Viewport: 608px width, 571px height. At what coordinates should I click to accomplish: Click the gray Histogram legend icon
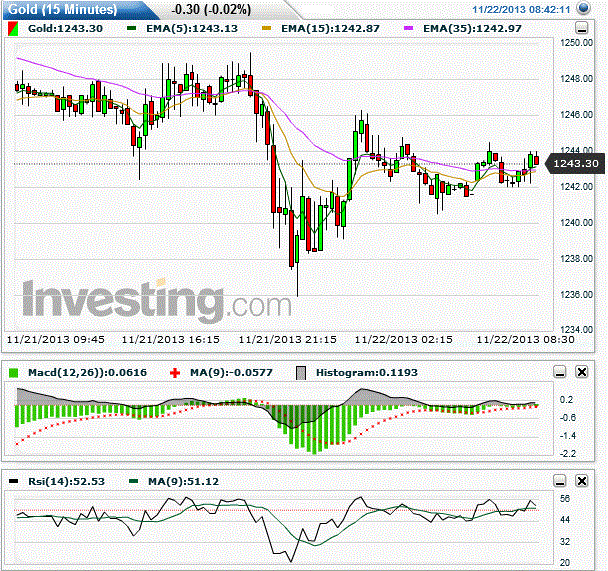(x=301, y=373)
